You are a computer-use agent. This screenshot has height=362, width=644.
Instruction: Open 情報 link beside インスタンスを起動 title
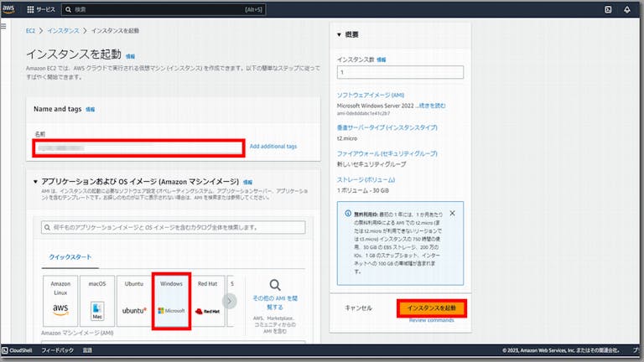click(130, 56)
